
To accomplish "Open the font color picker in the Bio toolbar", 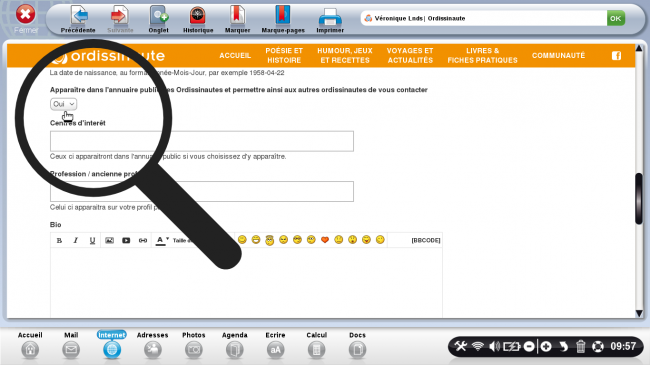I will 162,241.
